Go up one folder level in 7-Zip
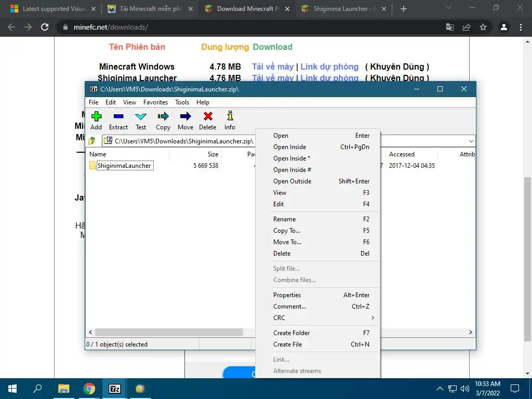The width and height of the screenshot is (532, 399). click(92, 141)
